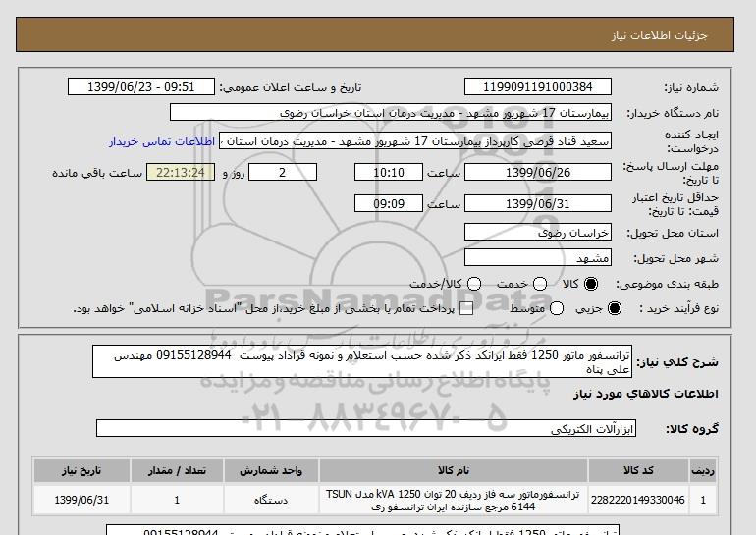The width and height of the screenshot is (756, 535).
Task: Click the تاریخ نیاز column header
Action: coord(81,470)
